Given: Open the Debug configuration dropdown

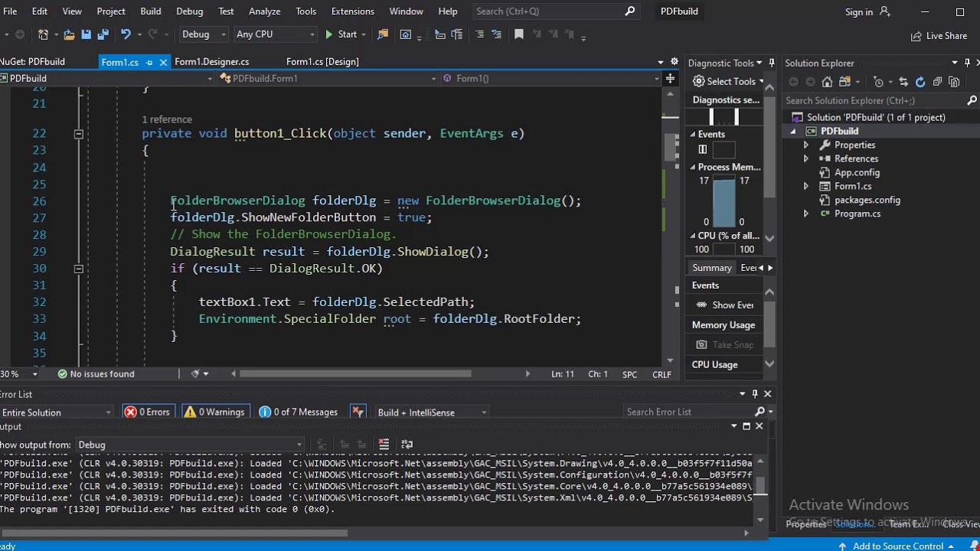Looking at the screenshot, I should click(x=204, y=34).
